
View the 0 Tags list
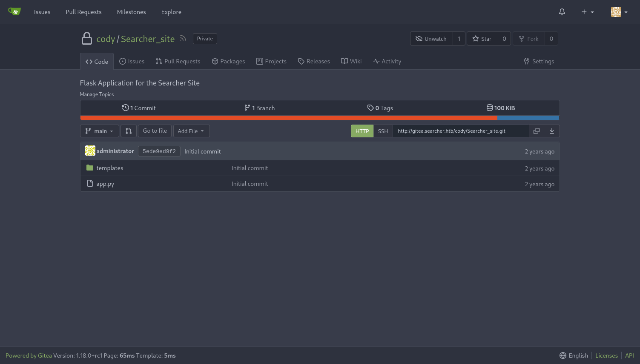pos(380,108)
